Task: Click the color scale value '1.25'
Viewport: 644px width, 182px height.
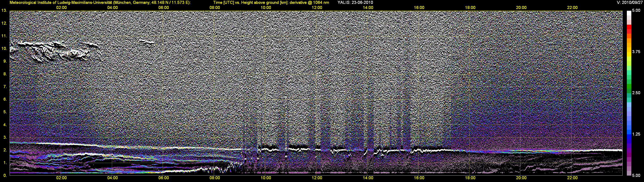Action: pyautogui.click(x=636, y=134)
